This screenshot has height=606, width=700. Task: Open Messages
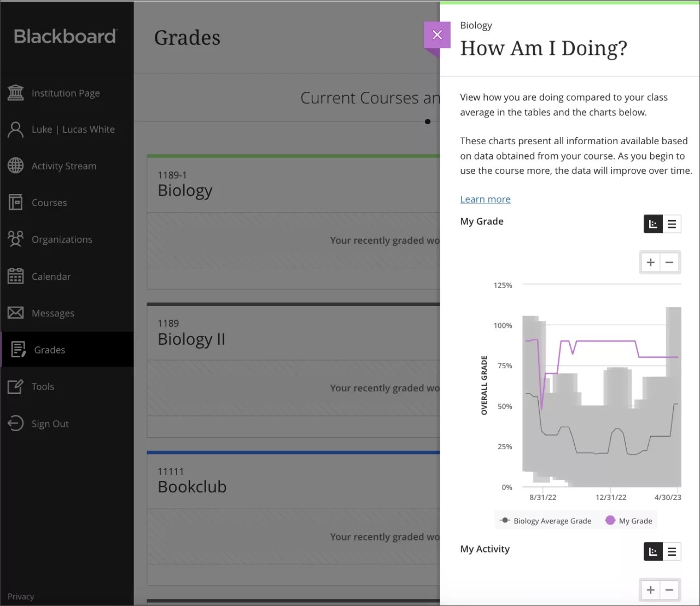(x=52, y=313)
